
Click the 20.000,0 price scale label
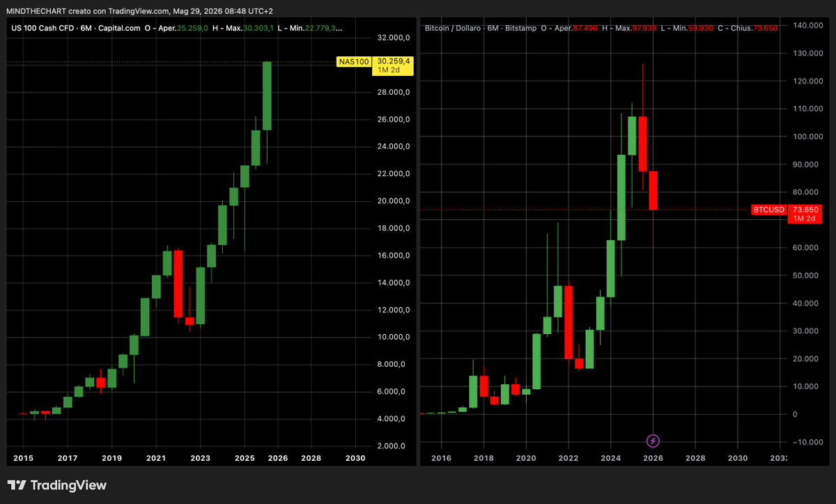coord(393,200)
